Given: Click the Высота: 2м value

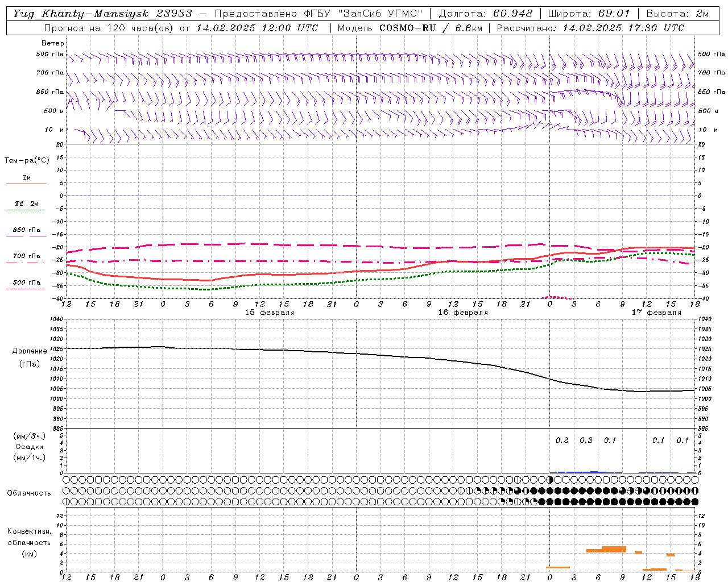Looking at the screenshot, I should coord(678,14).
